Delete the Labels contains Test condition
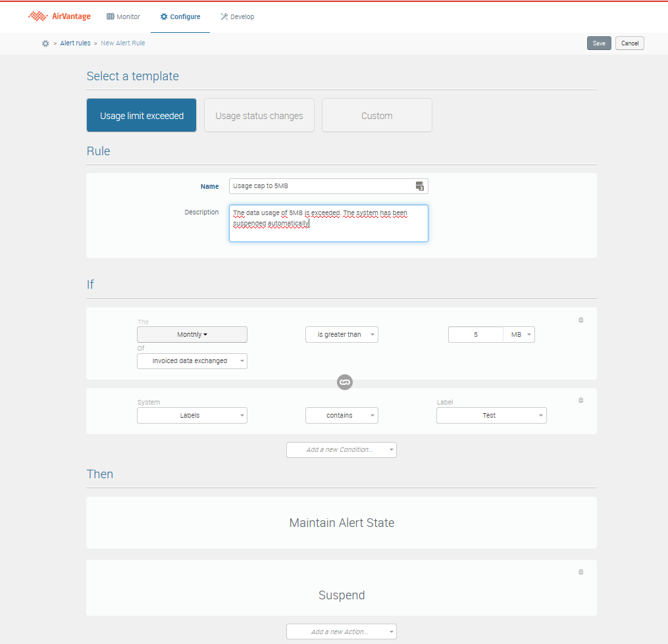The height and width of the screenshot is (644, 668). (x=580, y=400)
